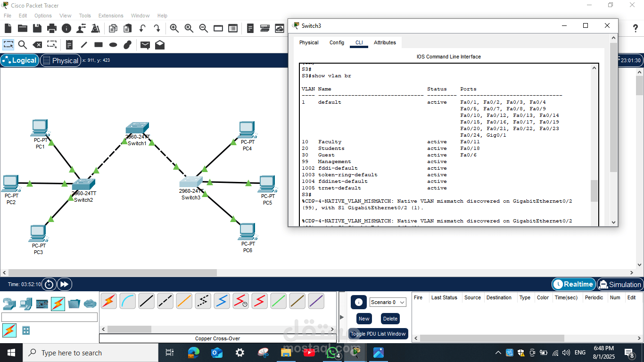Image resolution: width=644 pixels, height=362 pixels.
Task: Switch to Physical tab in Switch3 window
Action: [309, 42]
